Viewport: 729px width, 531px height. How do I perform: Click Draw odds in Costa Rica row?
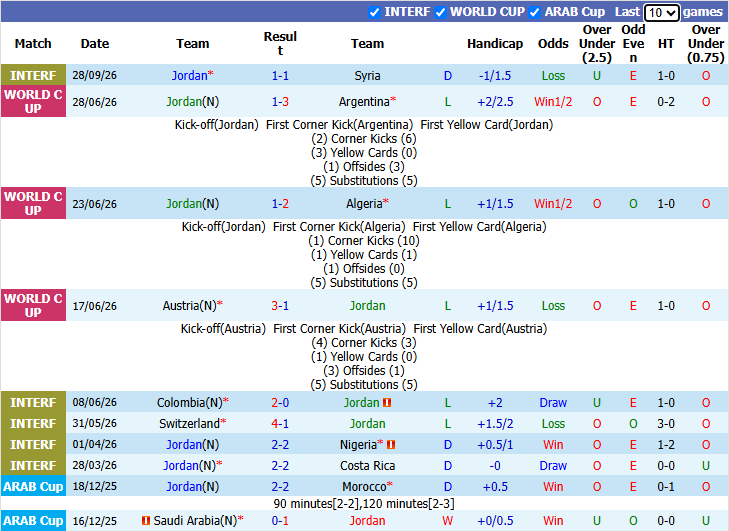(x=553, y=465)
